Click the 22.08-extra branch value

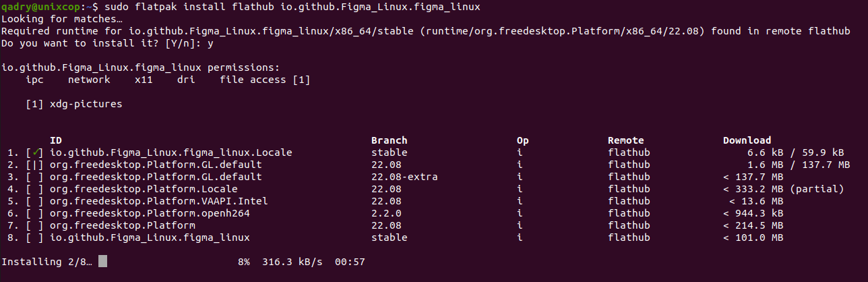click(x=404, y=177)
